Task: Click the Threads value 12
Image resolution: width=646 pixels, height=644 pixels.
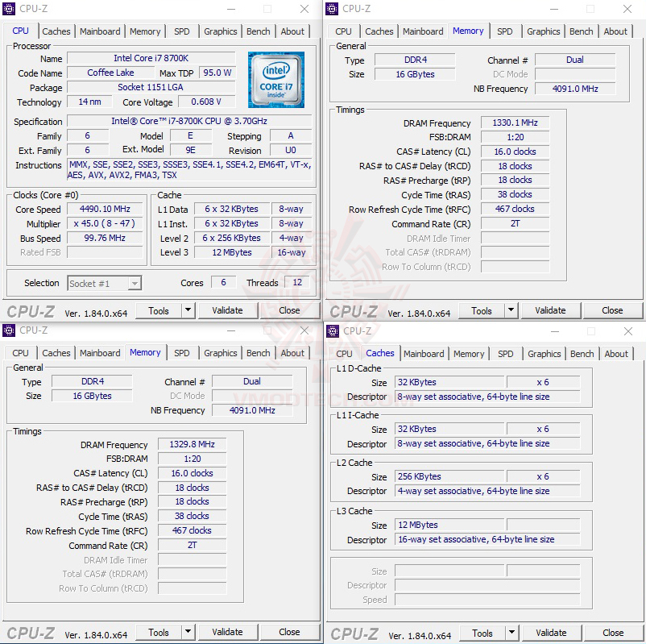Action: click(297, 282)
